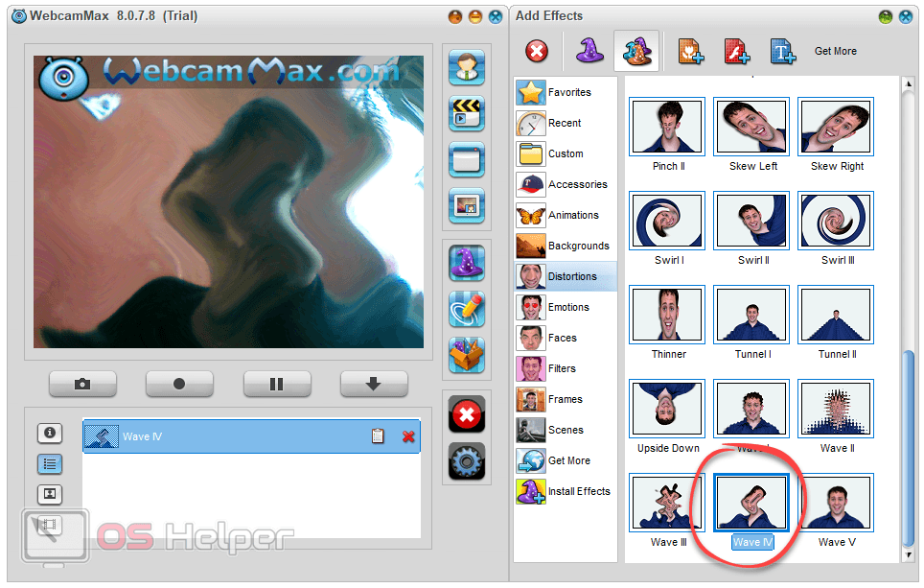Add a Flash effect via toolbar icon
The width and height of the screenshot is (924, 588).
click(x=736, y=51)
